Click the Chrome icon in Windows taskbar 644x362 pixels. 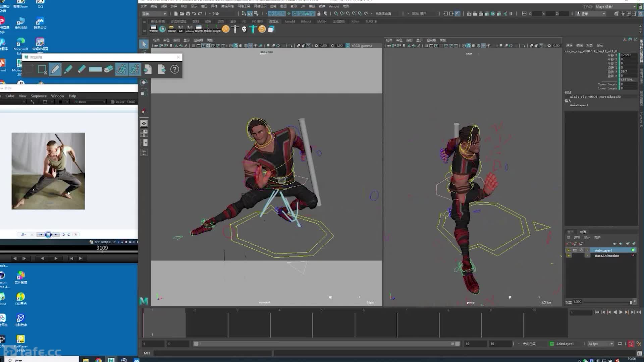click(98, 360)
